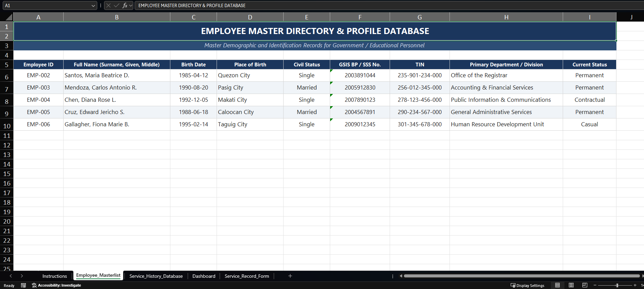Click into the formula bar text field
The image size is (644, 289).
pyautogui.click(x=389, y=5)
